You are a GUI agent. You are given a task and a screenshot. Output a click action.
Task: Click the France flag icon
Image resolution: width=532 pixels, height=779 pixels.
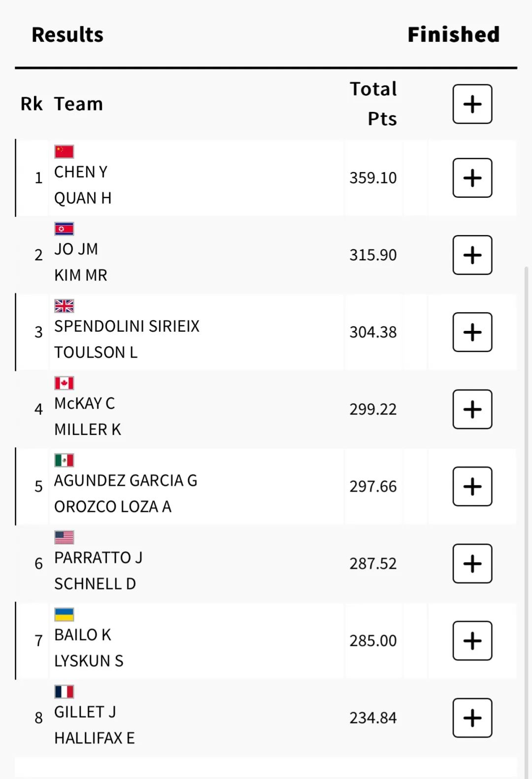(64, 692)
